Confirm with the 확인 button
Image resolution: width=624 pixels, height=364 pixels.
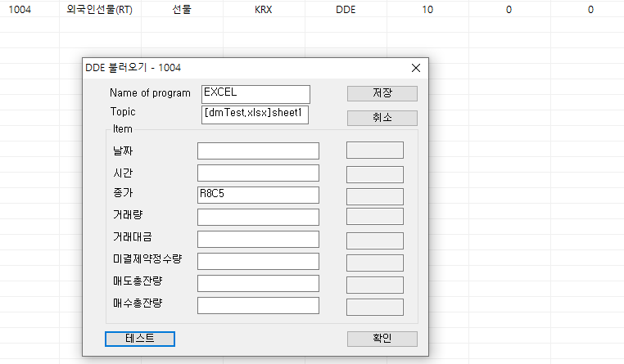(382, 339)
